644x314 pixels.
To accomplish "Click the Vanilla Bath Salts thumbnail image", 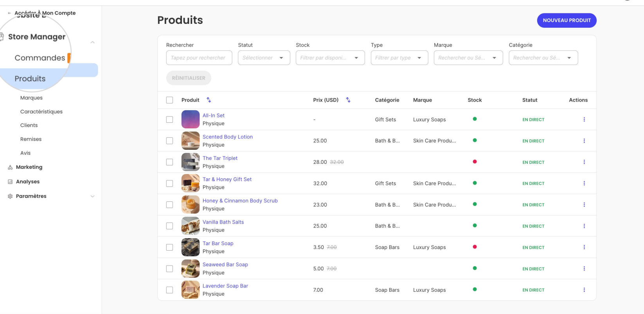I will coord(191,226).
